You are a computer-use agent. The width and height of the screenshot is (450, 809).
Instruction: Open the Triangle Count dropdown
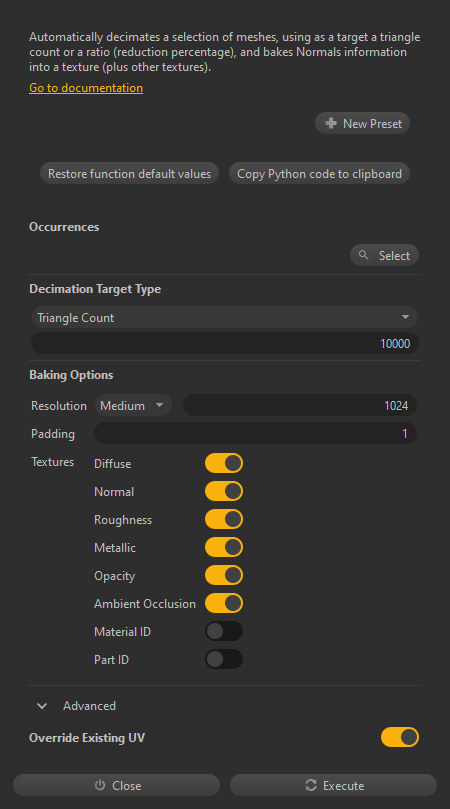pos(224,317)
